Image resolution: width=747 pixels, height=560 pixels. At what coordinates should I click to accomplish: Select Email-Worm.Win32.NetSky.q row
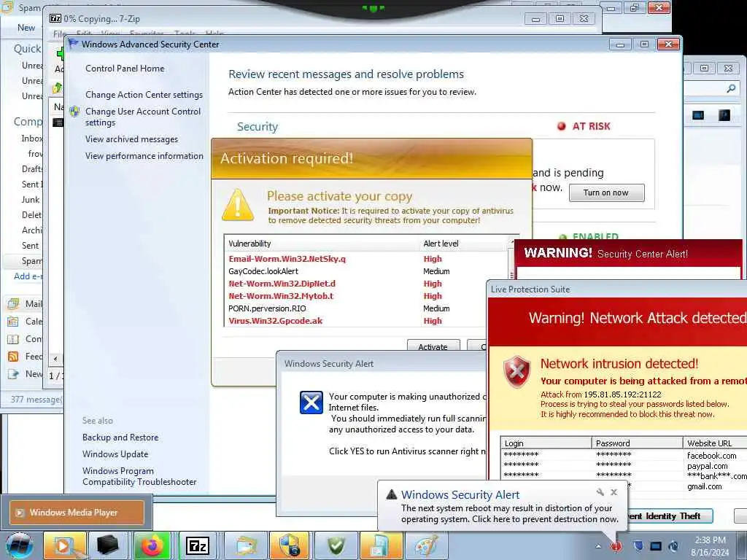(x=367, y=259)
